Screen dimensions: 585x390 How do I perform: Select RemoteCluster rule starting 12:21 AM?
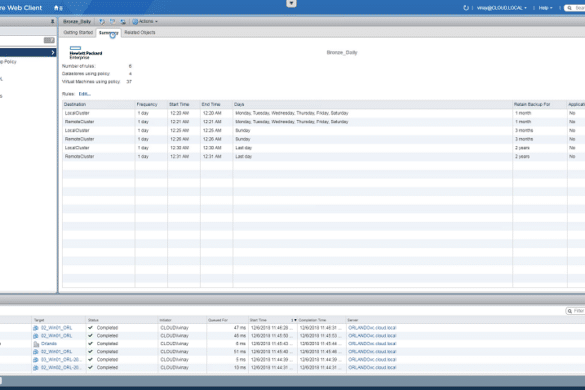[x=323, y=122]
